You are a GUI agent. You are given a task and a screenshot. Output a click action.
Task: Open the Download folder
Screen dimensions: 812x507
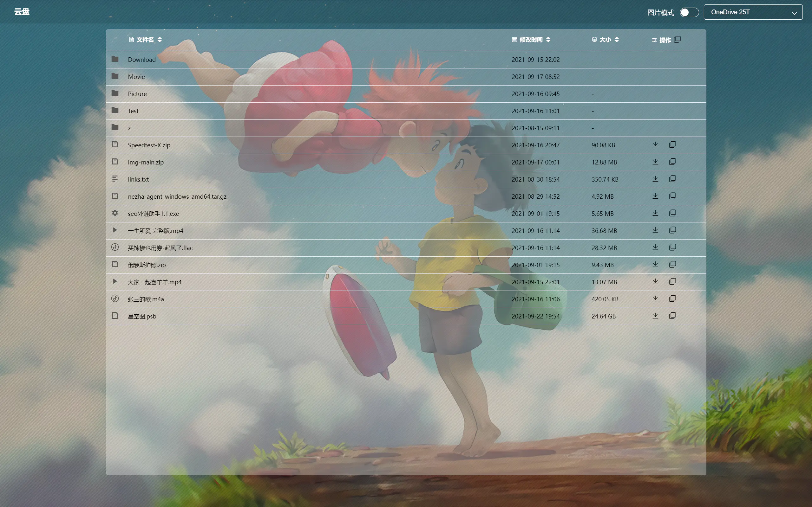[141, 60]
